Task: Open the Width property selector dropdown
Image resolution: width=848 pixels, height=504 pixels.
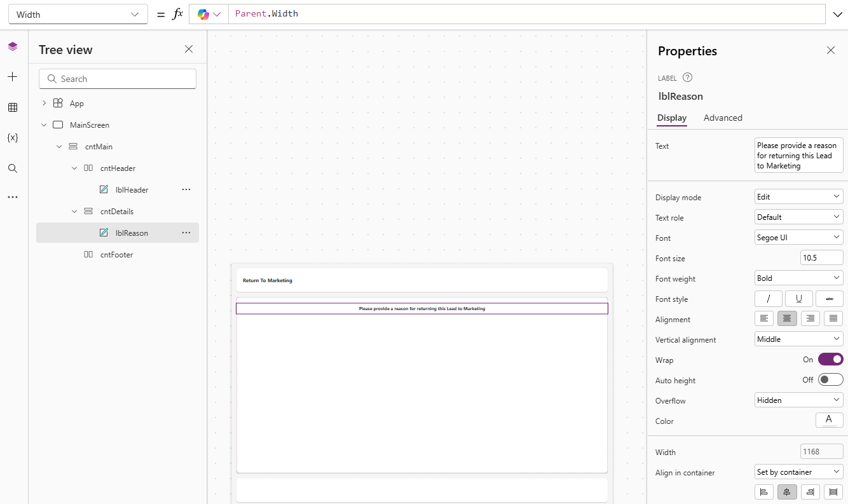Action: (x=78, y=15)
